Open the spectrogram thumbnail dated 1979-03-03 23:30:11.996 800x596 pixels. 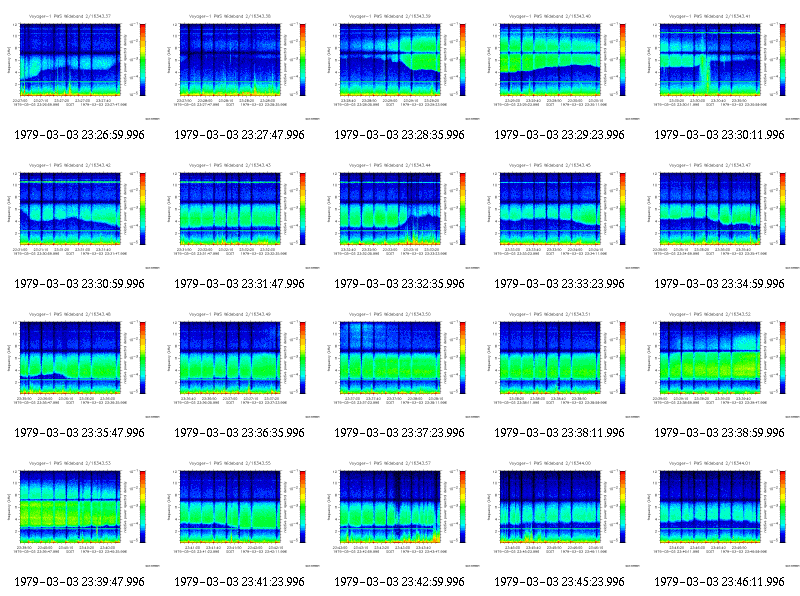click(x=720, y=66)
